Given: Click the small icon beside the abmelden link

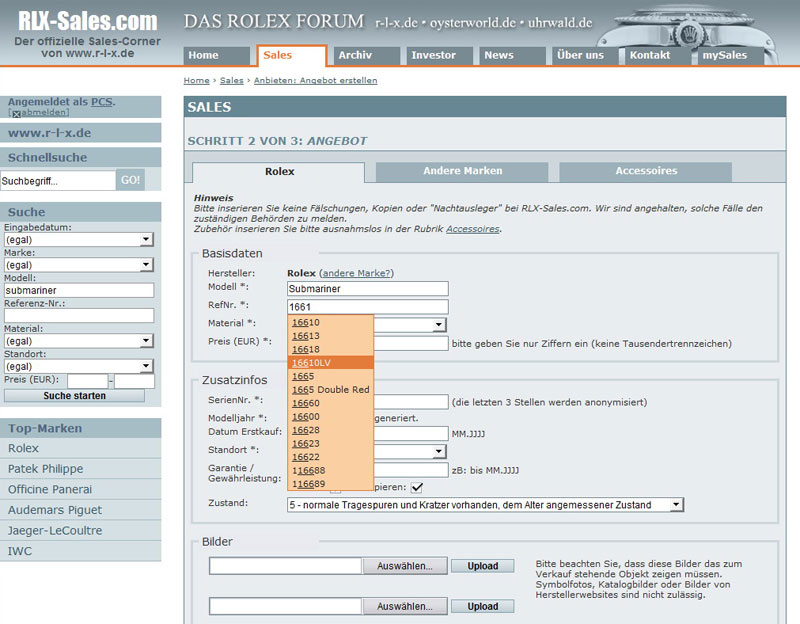Looking at the screenshot, I should (16, 114).
